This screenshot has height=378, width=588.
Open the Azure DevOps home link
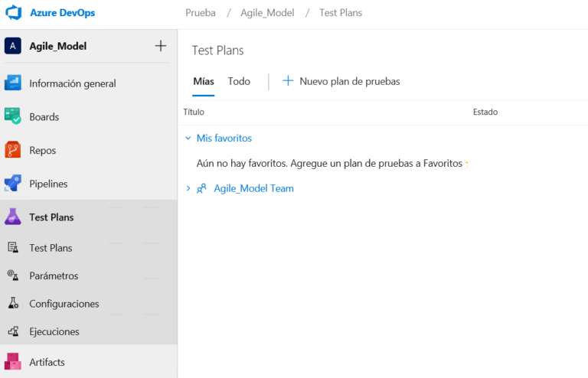[62, 13]
